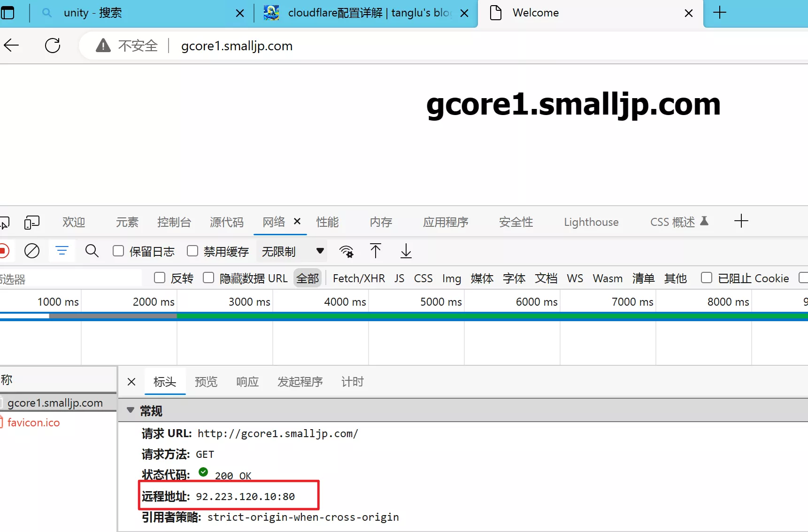The height and width of the screenshot is (532, 808).
Task: Click the search requests magnifier icon
Action: (92, 251)
